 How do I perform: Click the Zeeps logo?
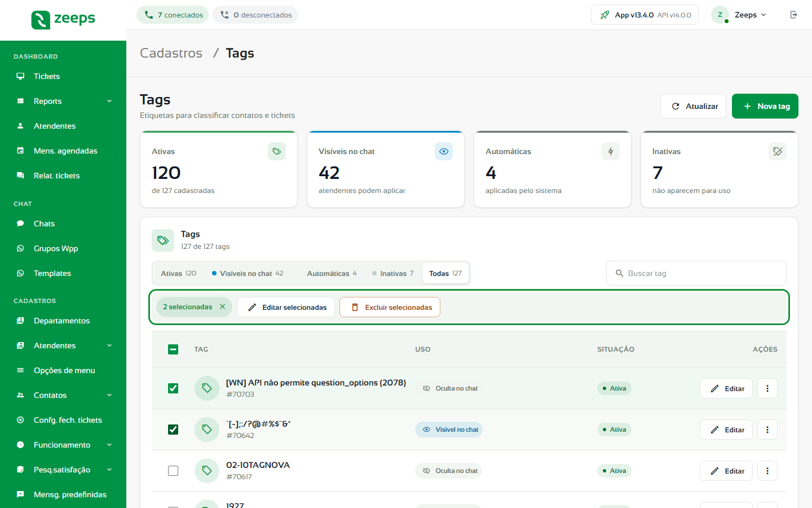(x=63, y=19)
